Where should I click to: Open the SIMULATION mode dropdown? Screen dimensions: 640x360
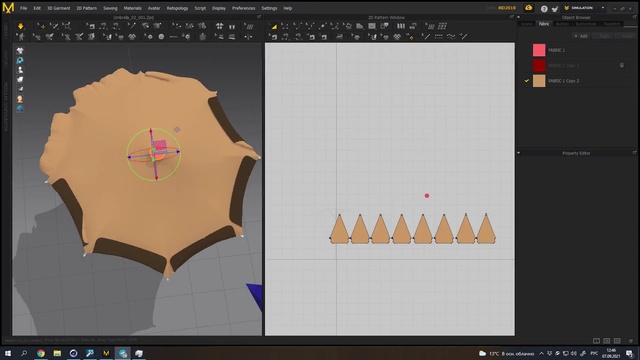tap(603, 8)
